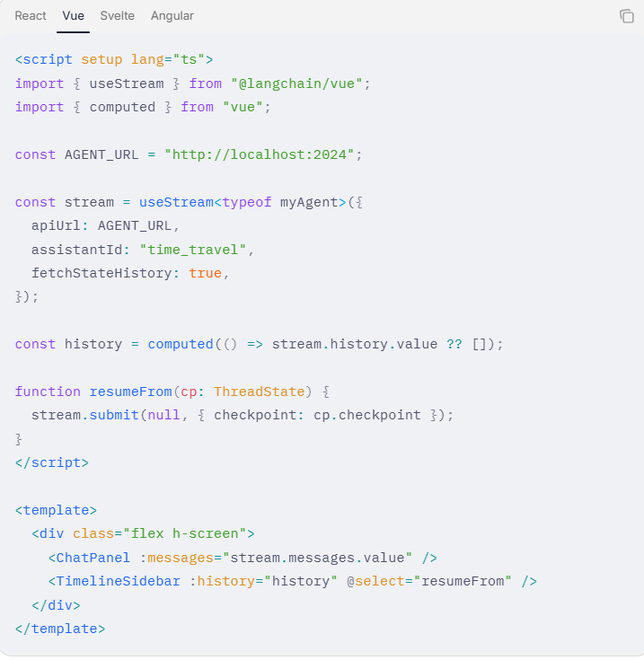Click the orange true value
The height and width of the screenshot is (660, 644).
coord(205,274)
